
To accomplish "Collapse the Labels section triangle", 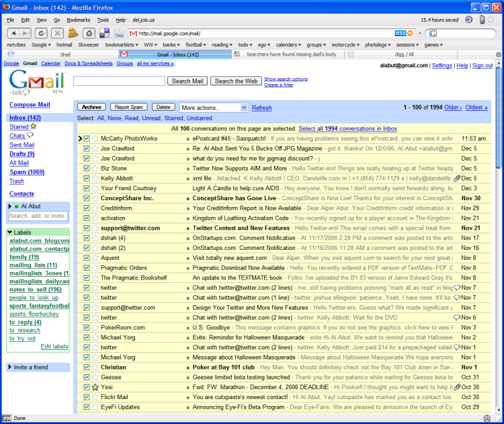I will coord(10,232).
